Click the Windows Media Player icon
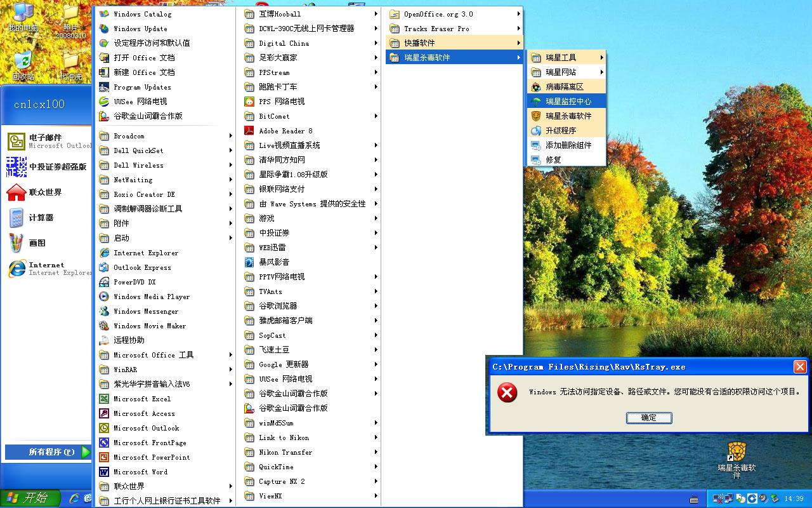 (x=104, y=297)
